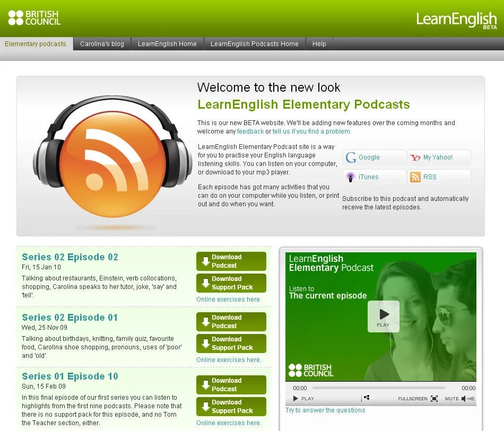Click the total time 00:00 on right
The height and width of the screenshot is (431, 504).
[x=468, y=388]
